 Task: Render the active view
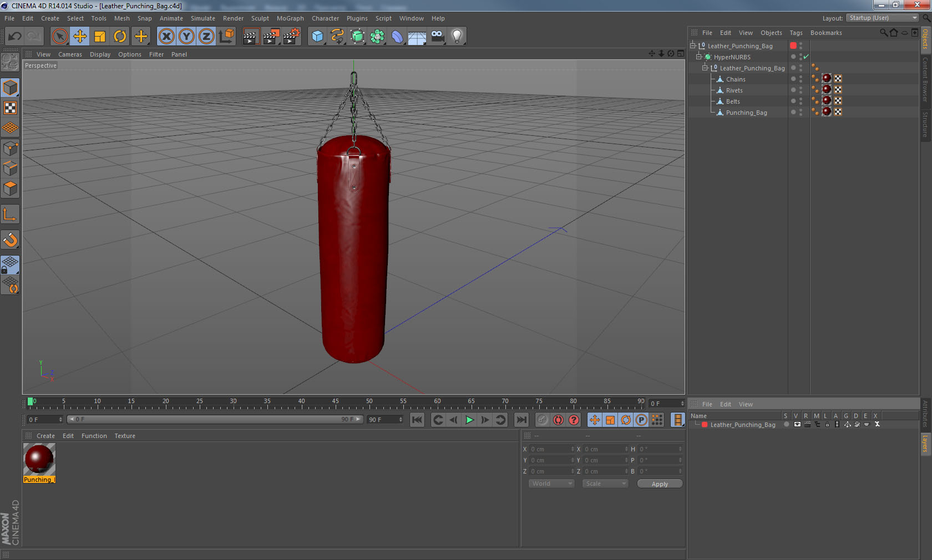point(250,37)
